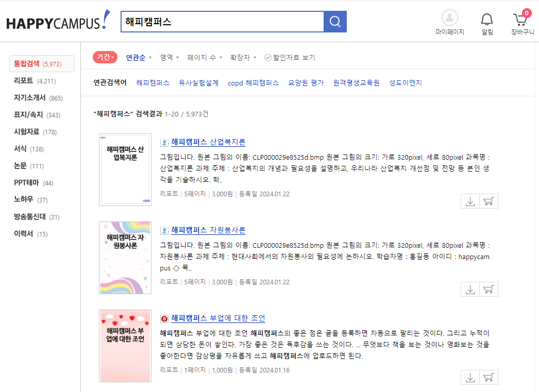Viewport: 539px width, 392px height.
Task: Add 해피캠퍼스 산업복지론 to the cart
Action: (488, 201)
